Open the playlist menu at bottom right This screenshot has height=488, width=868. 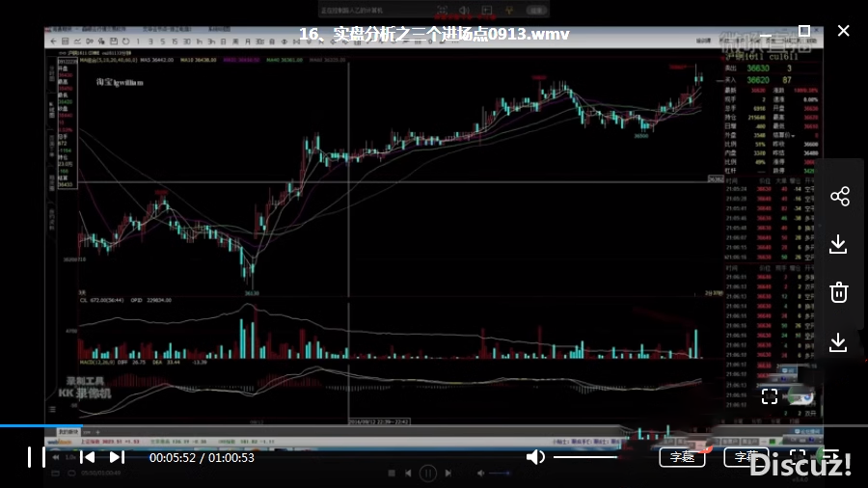(830, 456)
